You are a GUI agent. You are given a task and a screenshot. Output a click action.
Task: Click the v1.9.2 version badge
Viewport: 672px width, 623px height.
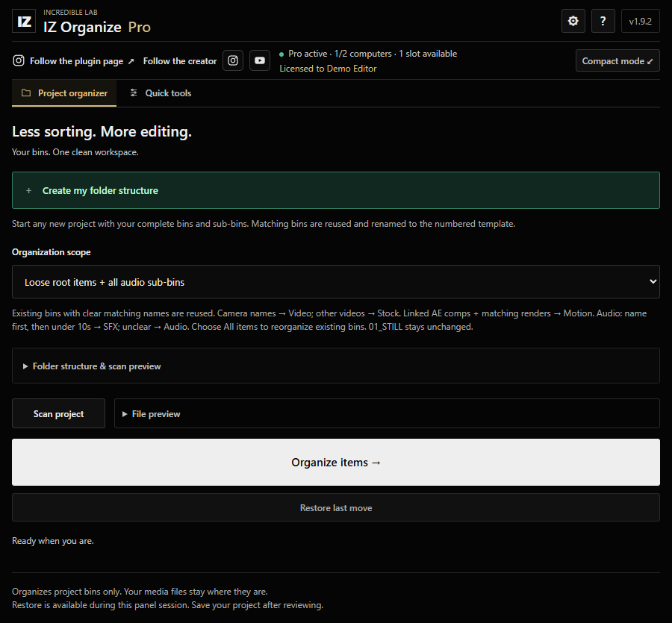[x=641, y=21]
